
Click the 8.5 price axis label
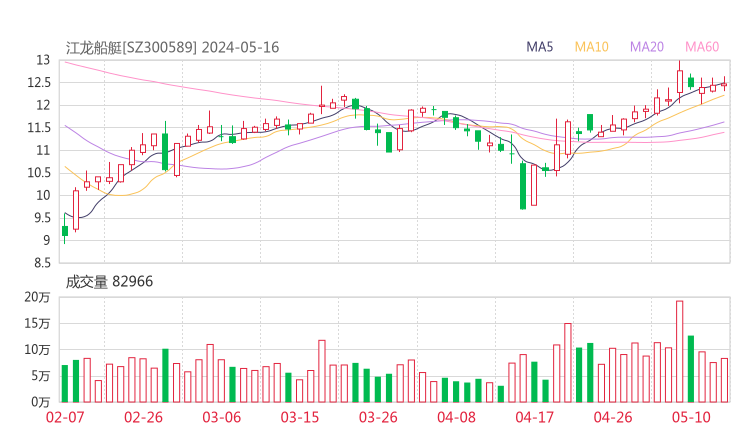(42, 263)
